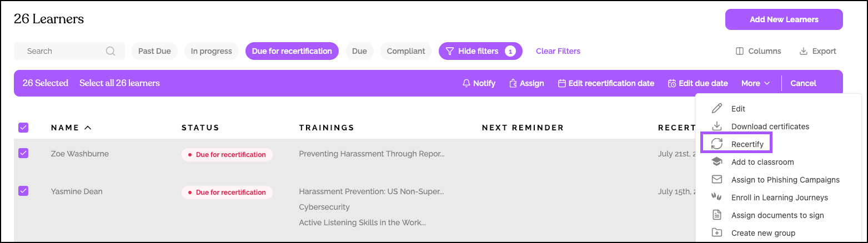The image size is (868, 243).
Task: Select Recertify from the More menu
Action: (747, 144)
